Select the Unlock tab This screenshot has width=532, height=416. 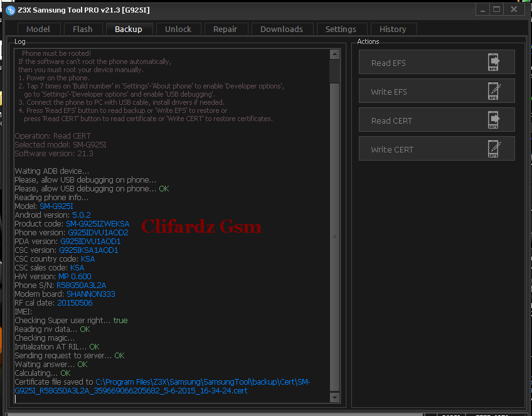point(178,29)
